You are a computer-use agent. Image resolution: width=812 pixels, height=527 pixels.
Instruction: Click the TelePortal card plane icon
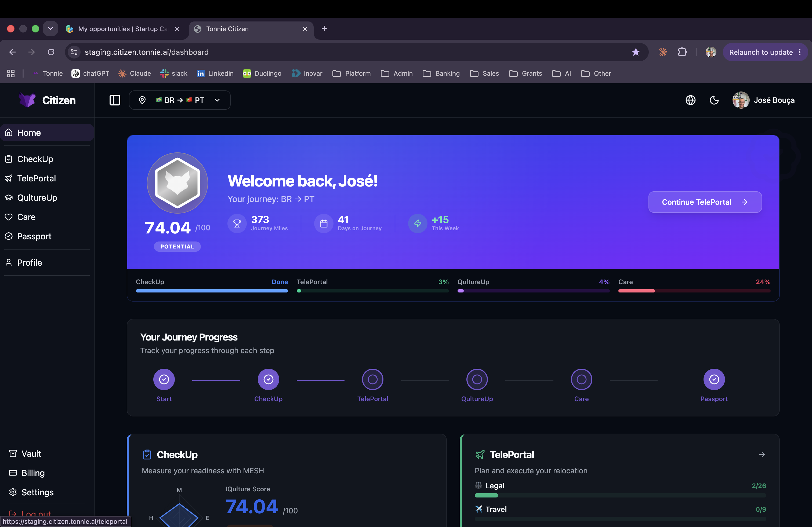480,455
